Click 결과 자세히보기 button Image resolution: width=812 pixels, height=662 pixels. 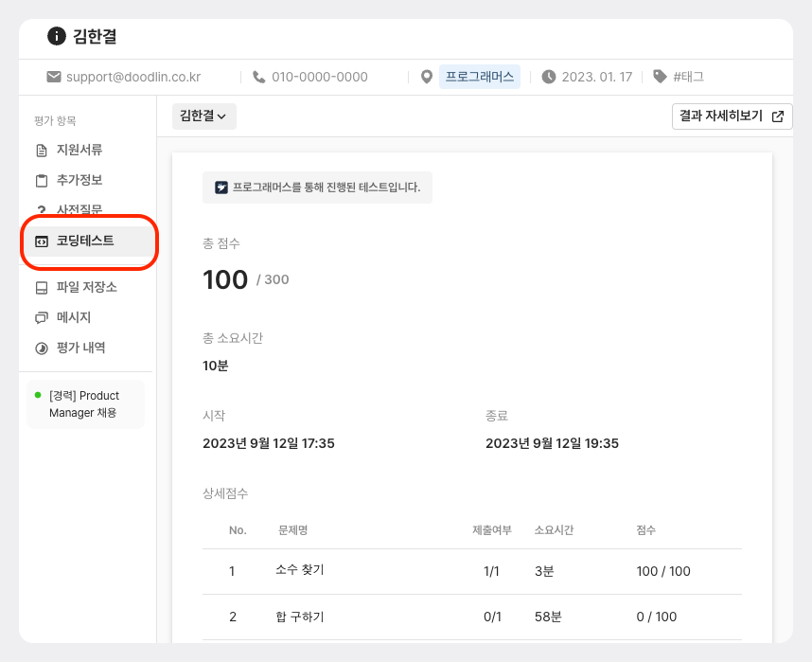click(731, 116)
